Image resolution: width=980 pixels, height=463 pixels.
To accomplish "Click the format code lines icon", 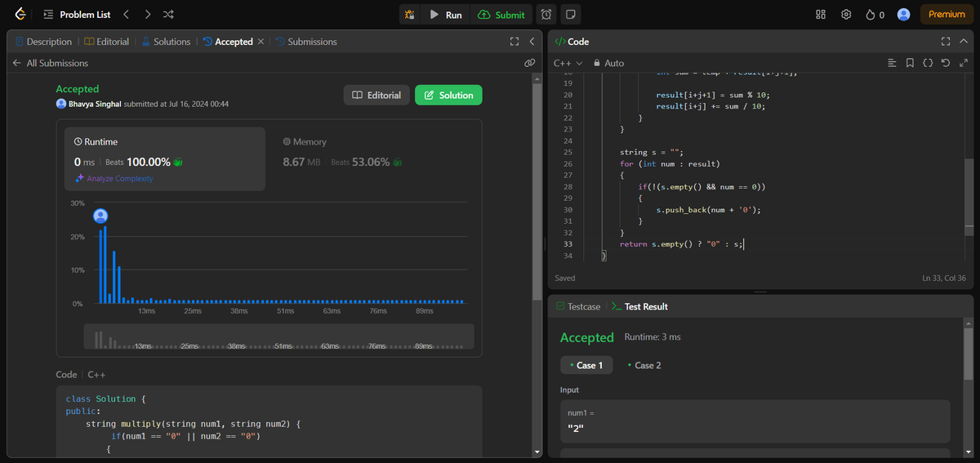I will 892,63.
